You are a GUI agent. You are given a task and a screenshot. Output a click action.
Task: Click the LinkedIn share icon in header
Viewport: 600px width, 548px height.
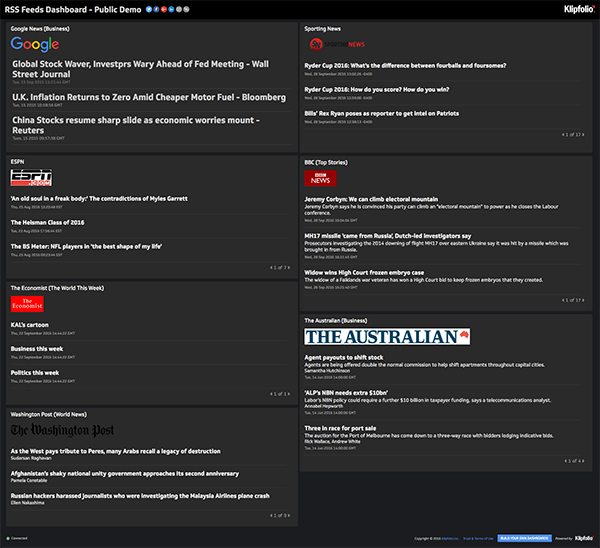(170, 8)
